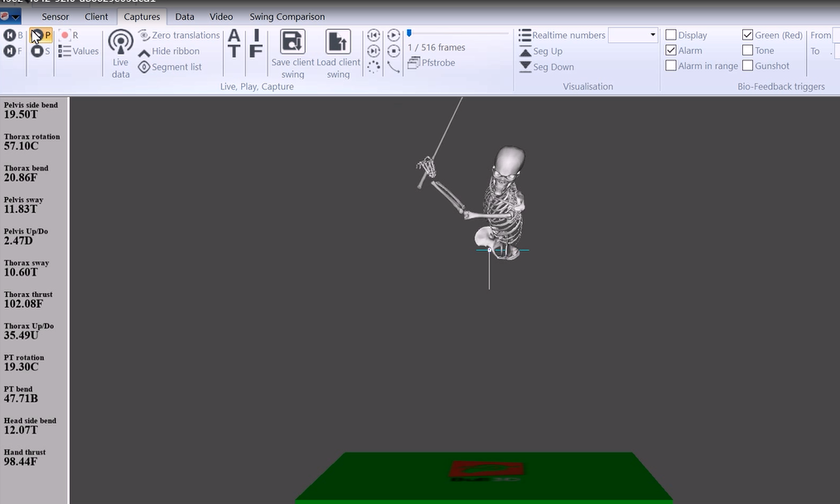Load a client swing file
Image resolution: width=840 pixels, height=504 pixels.
point(338,43)
